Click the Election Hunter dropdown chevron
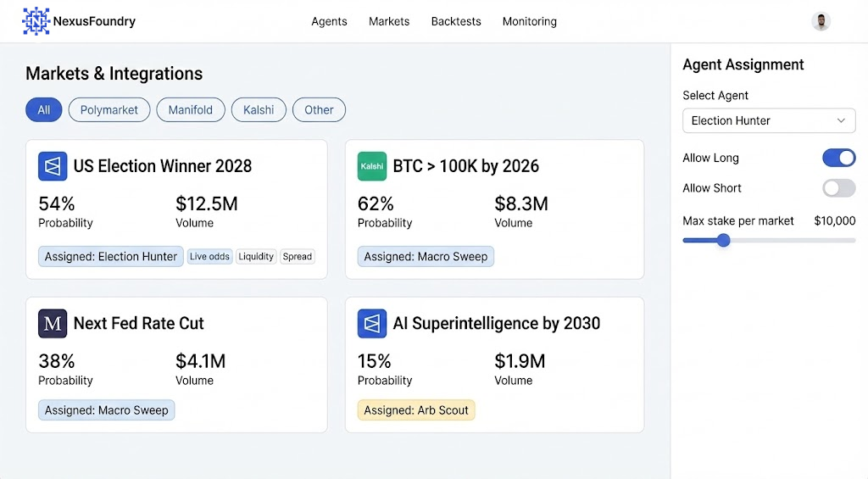The image size is (868, 479). tap(841, 120)
